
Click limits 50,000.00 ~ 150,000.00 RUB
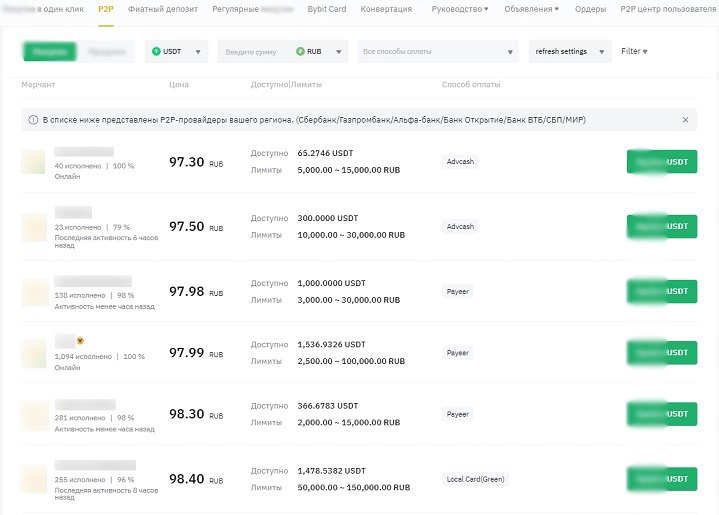click(354, 487)
